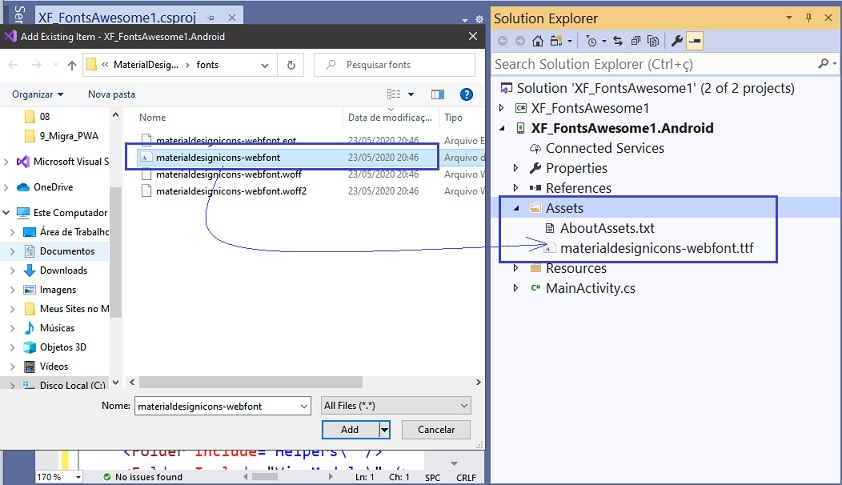Select materialdesignicons-webfont.woff file
The width and height of the screenshot is (842, 485).
tap(229, 175)
